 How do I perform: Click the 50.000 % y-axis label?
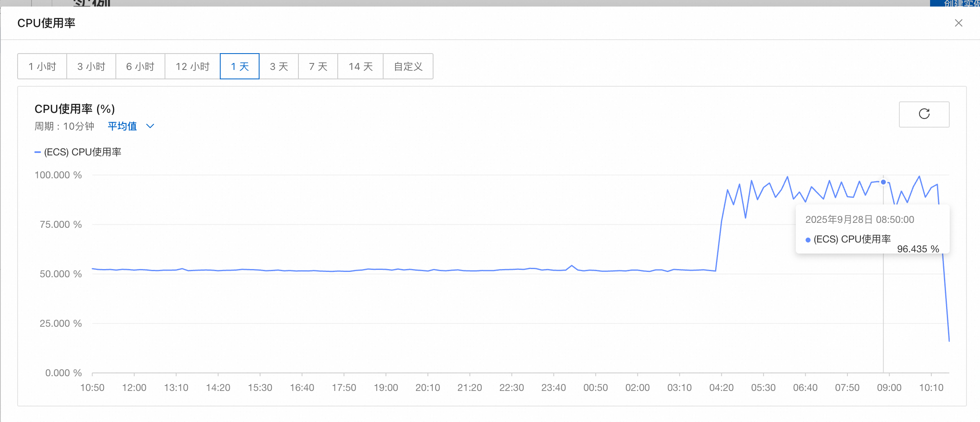click(x=61, y=274)
